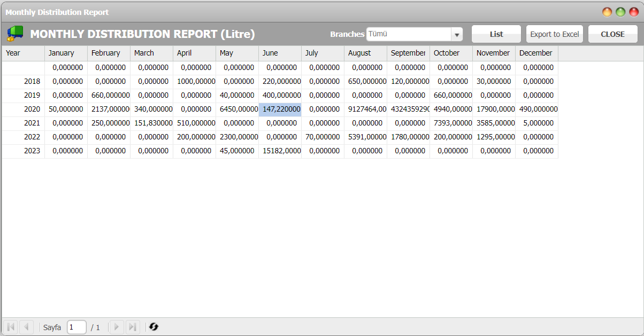This screenshot has width=644, height=336.
Task: Click Export to Excel button
Action: click(554, 34)
